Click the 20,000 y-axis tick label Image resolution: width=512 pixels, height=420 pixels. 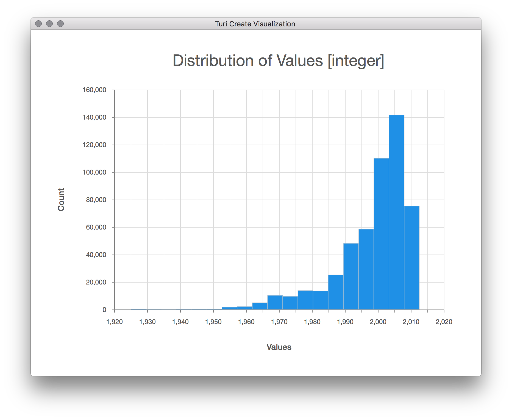[96, 282]
